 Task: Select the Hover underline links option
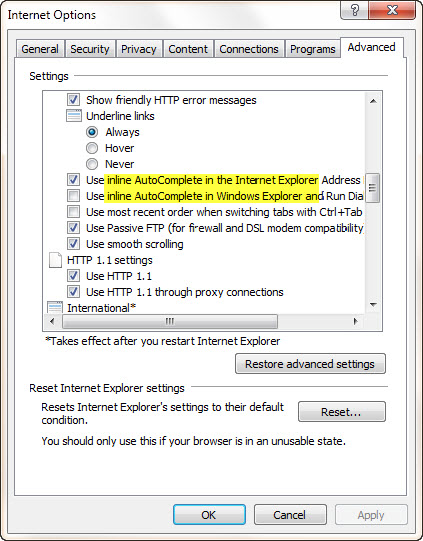92,148
